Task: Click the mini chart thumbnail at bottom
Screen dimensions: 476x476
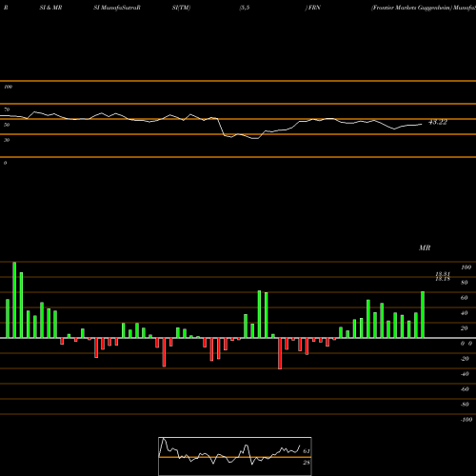Action: click(235, 456)
